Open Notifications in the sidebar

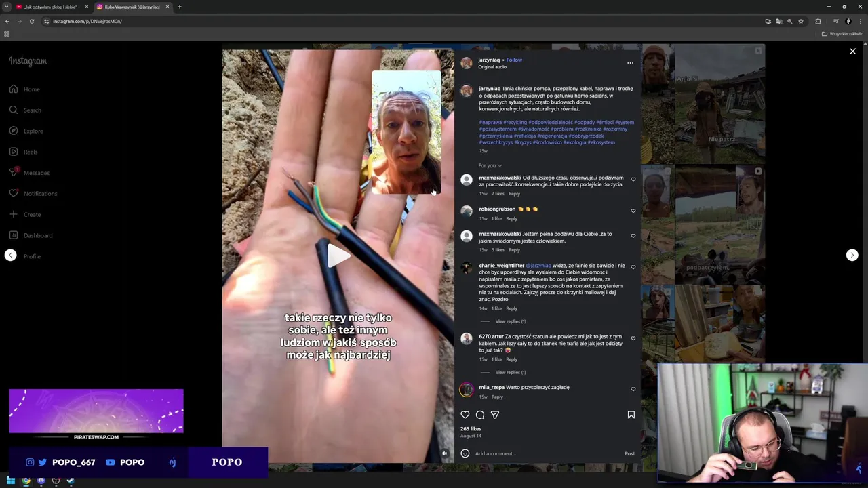pos(33,193)
